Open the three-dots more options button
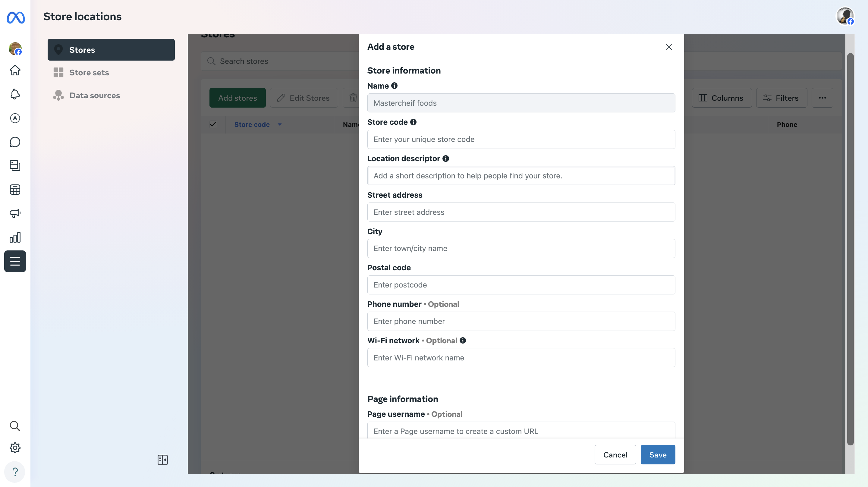The height and width of the screenshot is (487, 868). pyautogui.click(x=822, y=98)
